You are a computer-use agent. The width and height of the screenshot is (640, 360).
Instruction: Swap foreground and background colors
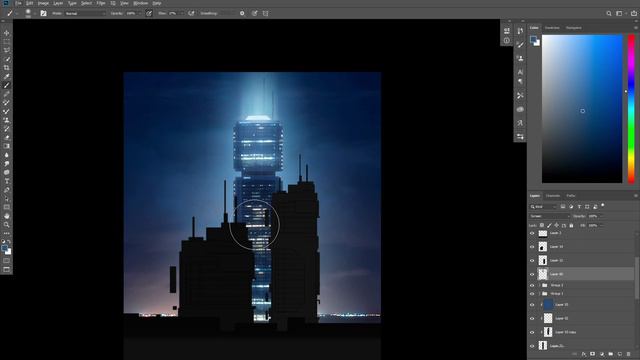pos(9,242)
